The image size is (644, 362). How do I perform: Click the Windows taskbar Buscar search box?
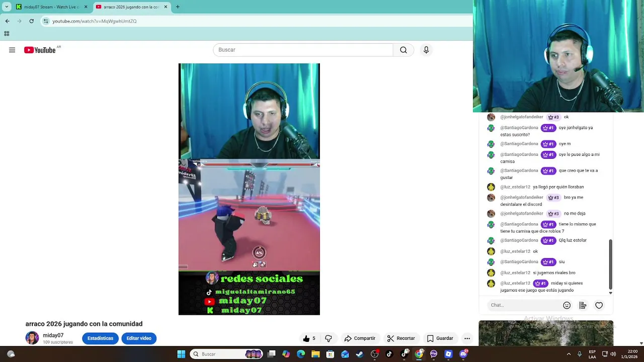point(226,354)
